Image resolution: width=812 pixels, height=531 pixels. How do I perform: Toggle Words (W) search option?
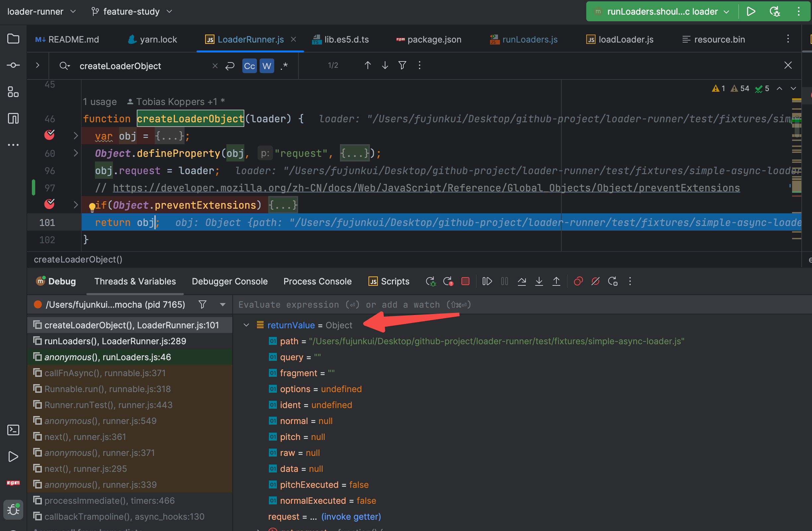point(267,66)
